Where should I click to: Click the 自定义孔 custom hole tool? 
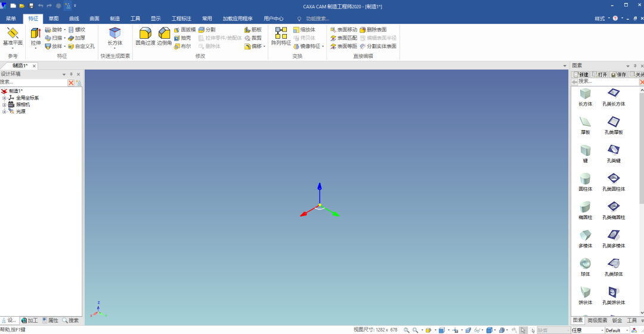click(81, 47)
